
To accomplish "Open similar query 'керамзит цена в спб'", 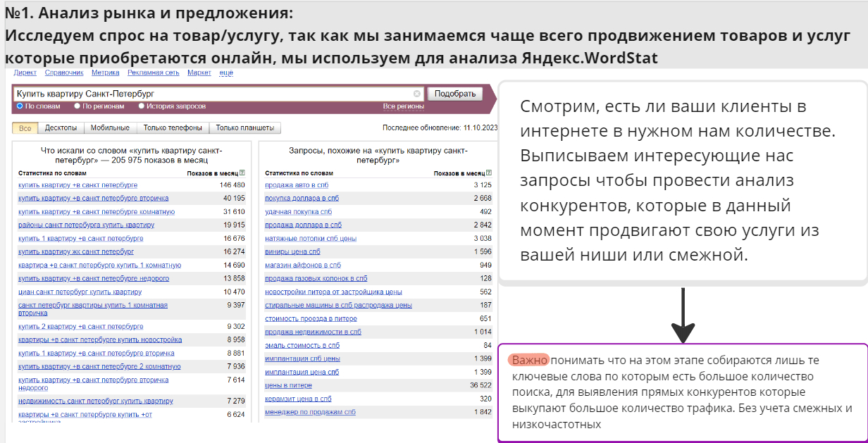I will tap(298, 399).
